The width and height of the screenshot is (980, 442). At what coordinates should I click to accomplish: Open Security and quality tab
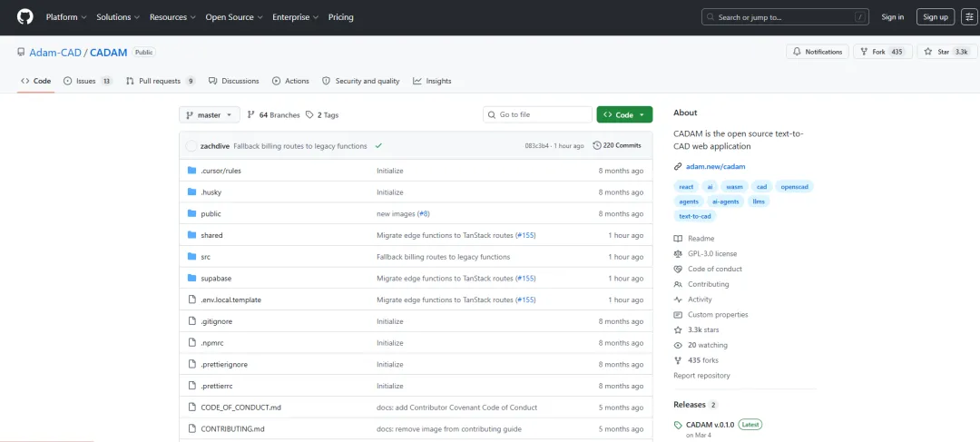360,82
